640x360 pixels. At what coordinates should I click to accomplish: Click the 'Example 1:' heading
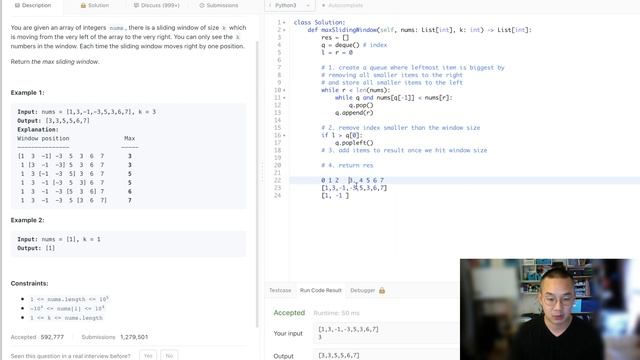(x=28, y=93)
